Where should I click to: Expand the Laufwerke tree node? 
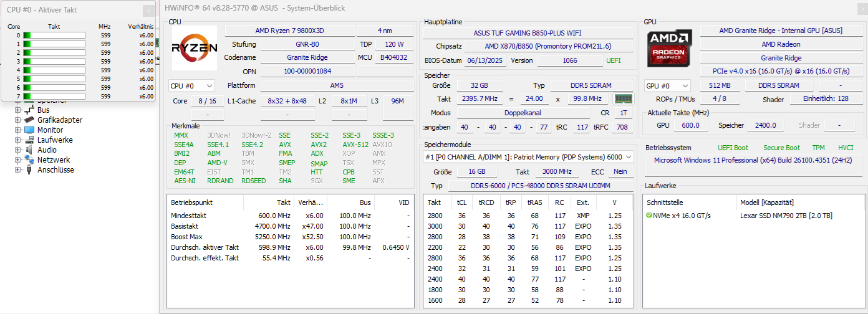17,140
